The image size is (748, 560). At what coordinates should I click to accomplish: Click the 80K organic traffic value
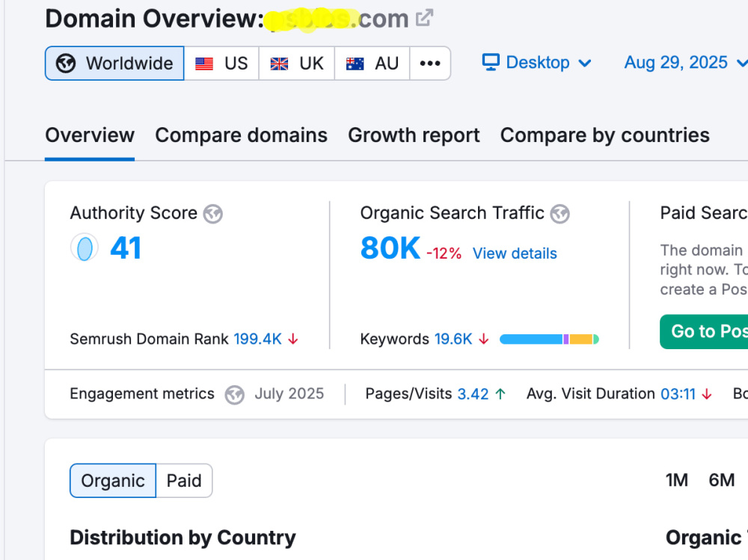[390, 248]
